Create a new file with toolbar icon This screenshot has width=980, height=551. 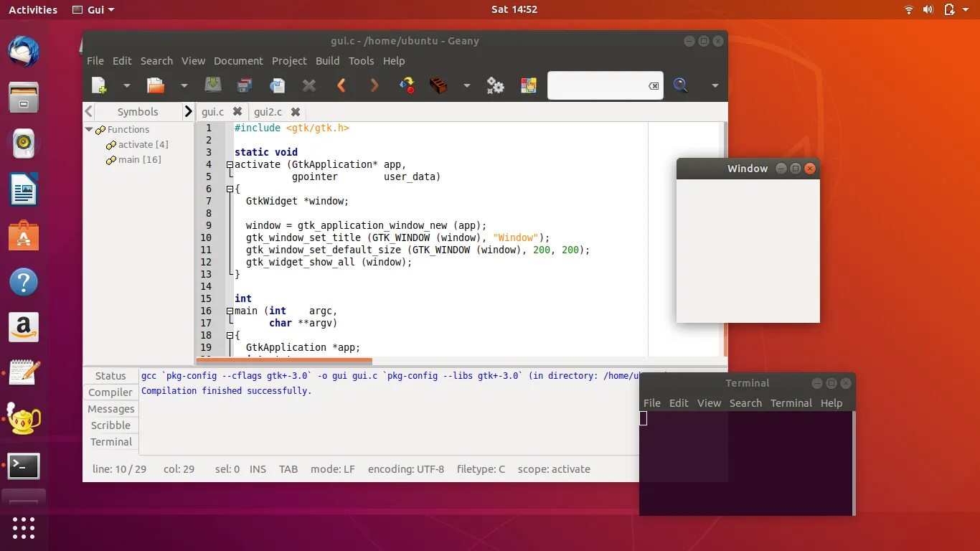[x=99, y=85]
